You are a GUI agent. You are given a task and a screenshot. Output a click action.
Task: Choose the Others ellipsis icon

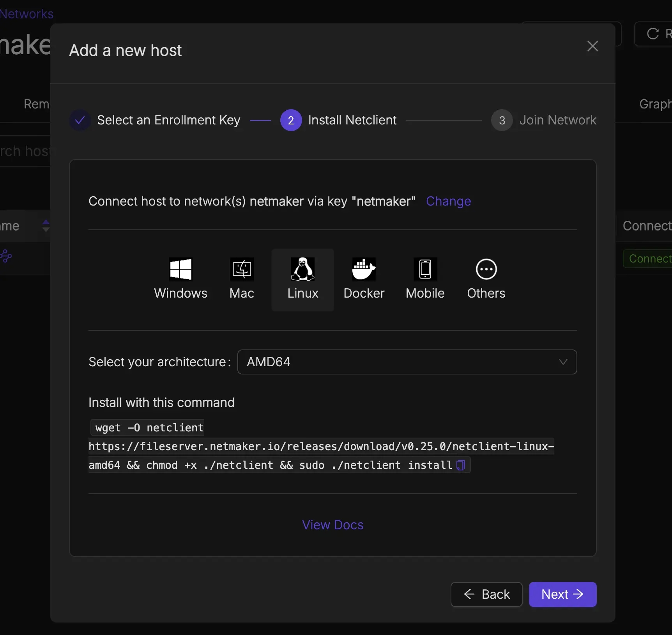pyautogui.click(x=486, y=269)
